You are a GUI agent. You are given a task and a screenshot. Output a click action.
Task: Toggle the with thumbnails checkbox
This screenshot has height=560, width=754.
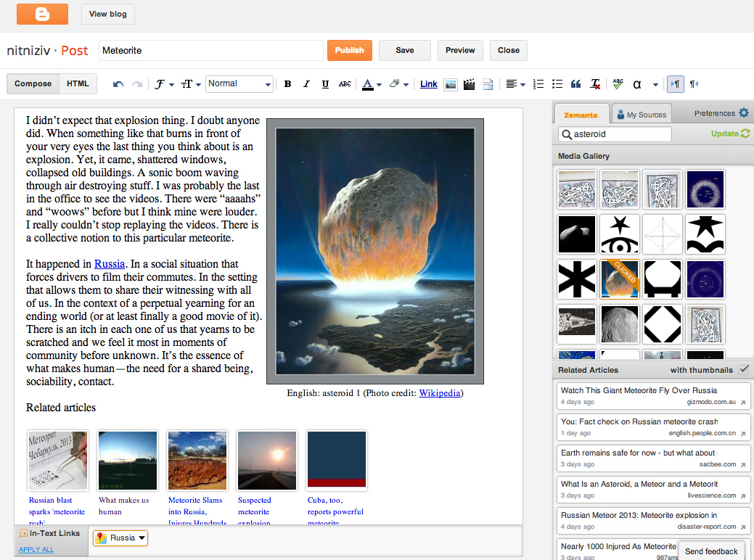point(744,369)
